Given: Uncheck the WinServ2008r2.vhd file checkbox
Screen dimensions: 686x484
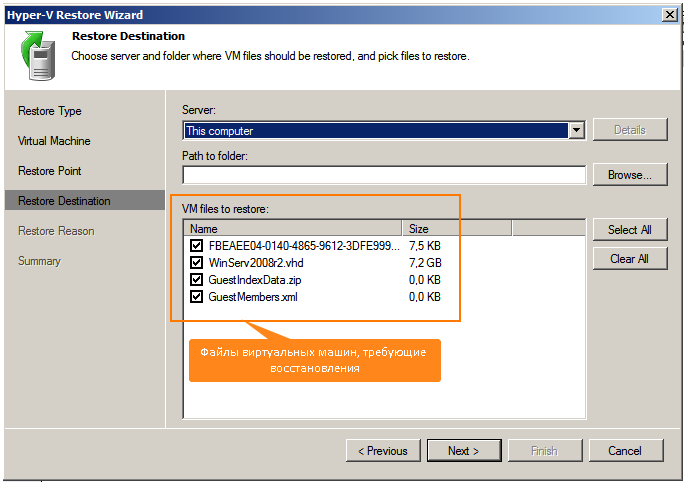Looking at the screenshot, I should [x=196, y=262].
